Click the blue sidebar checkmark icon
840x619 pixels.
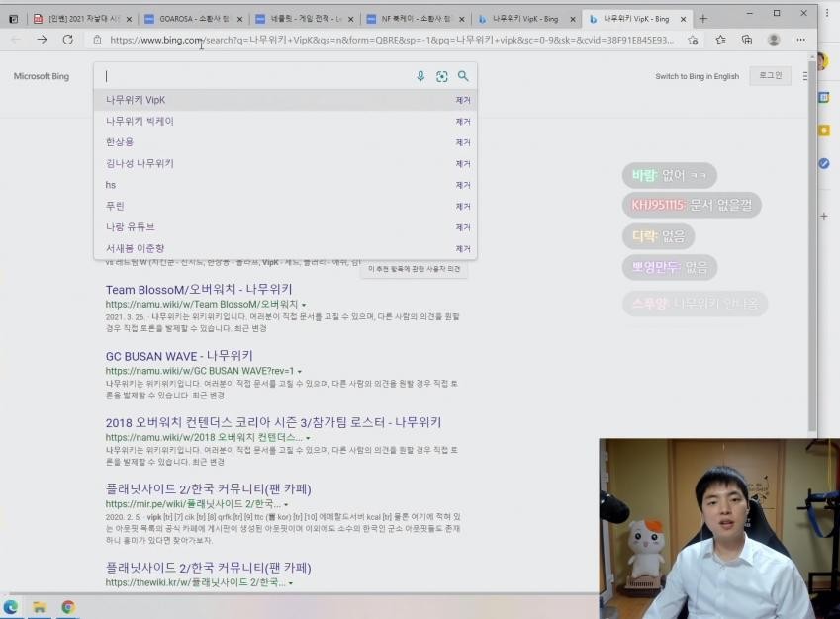(x=824, y=163)
